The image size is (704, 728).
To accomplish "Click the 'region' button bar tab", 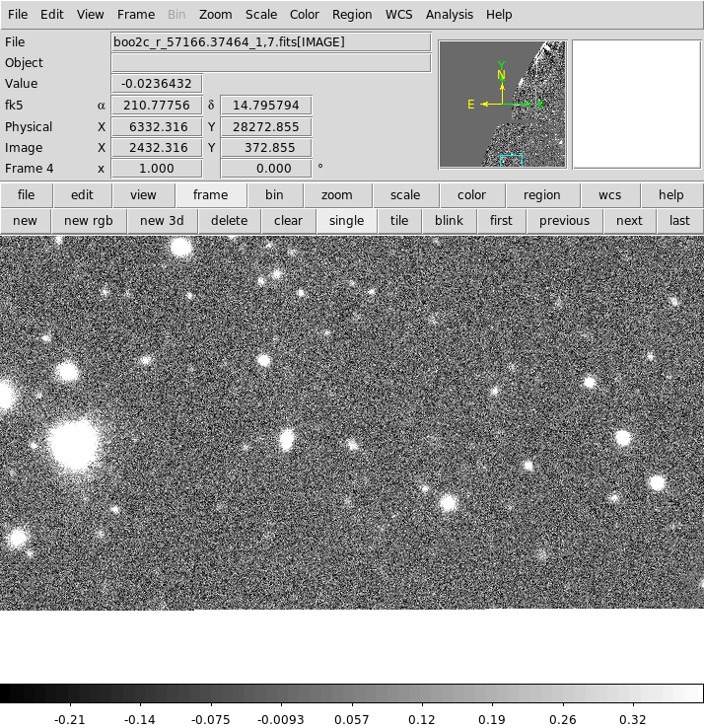I will point(541,195).
